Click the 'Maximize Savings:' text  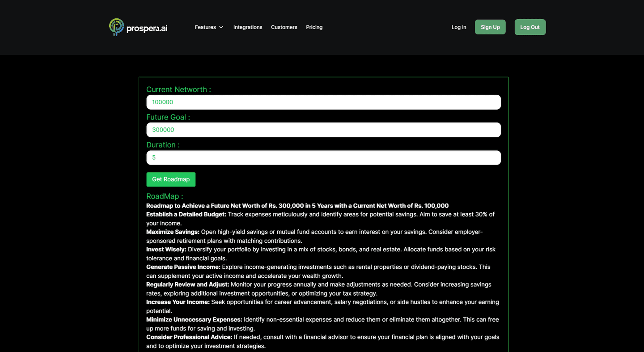(173, 232)
